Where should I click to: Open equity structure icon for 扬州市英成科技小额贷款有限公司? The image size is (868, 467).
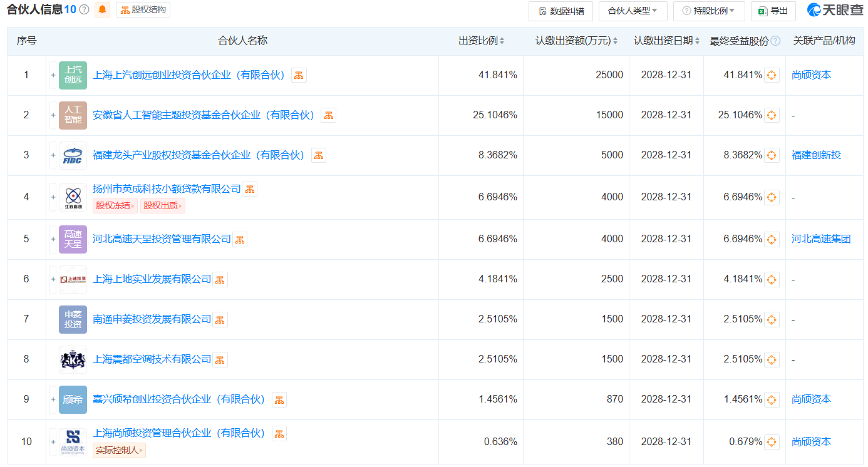coord(250,189)
